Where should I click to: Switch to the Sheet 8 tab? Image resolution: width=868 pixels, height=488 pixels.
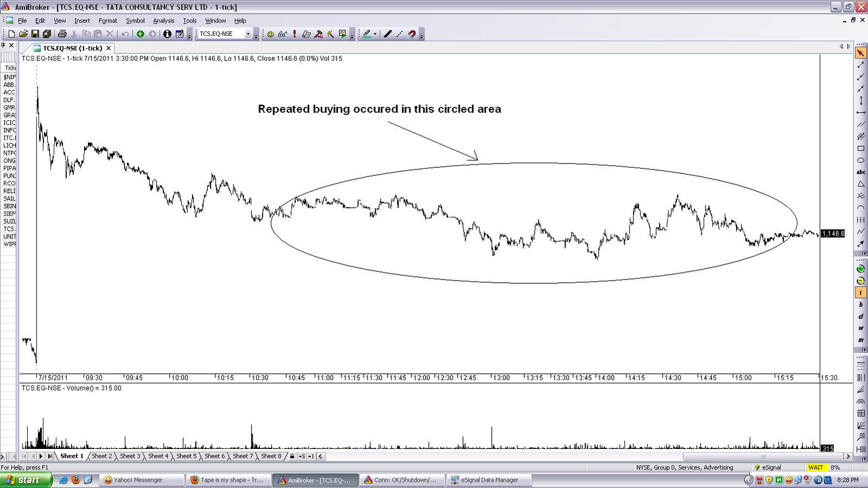[271, 456]
